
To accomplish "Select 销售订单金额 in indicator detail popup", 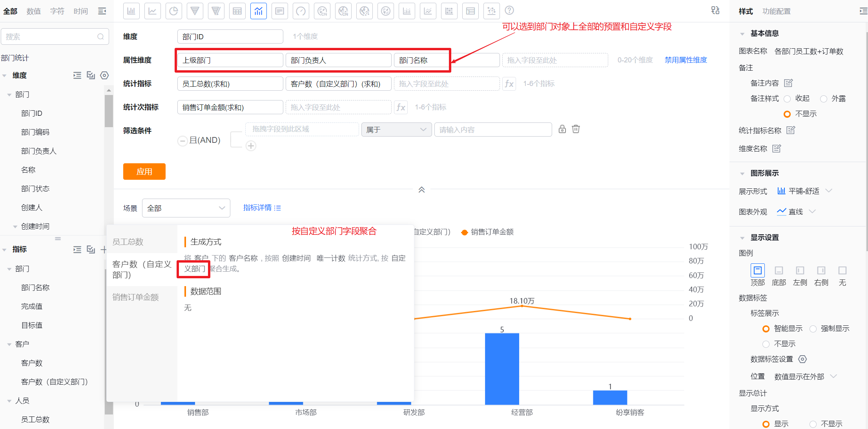I will 142,297.
